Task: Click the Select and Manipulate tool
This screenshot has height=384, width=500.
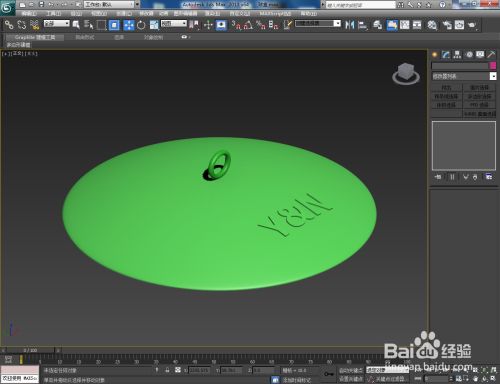Action: pos(208,25)
